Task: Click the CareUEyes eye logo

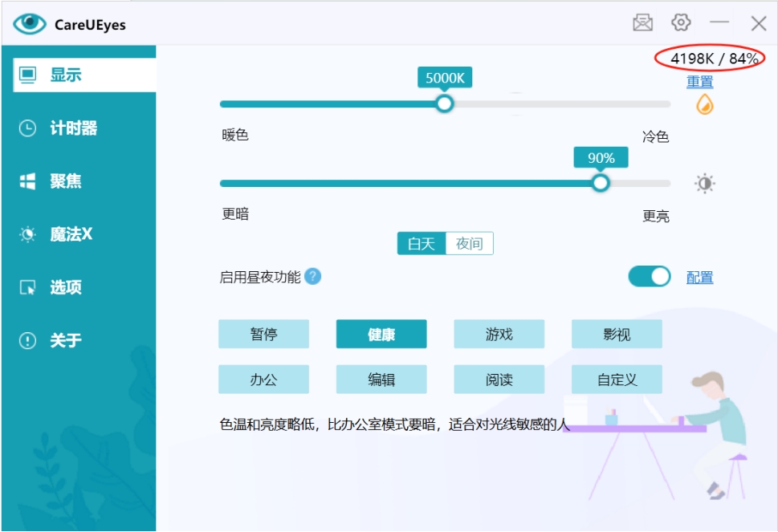Action: click(x=30, y=24)
